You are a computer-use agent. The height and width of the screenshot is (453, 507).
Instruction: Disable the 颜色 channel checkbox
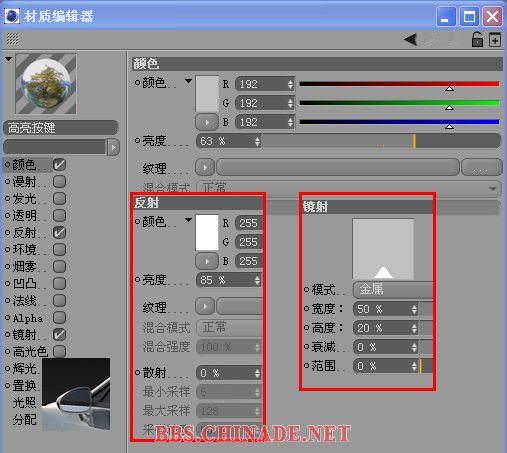[59, 165]
